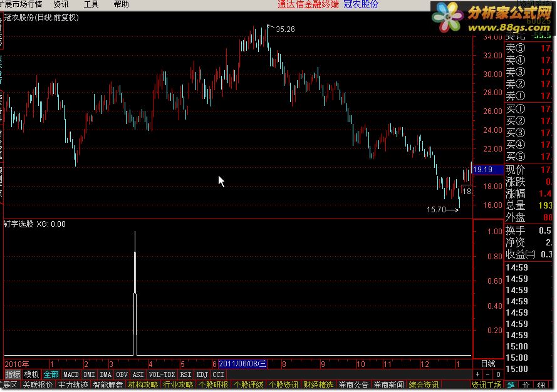This screenshot has width=557, height=392.
Task: Click the 卖⑤ order row
Action: tap(529, 48)
